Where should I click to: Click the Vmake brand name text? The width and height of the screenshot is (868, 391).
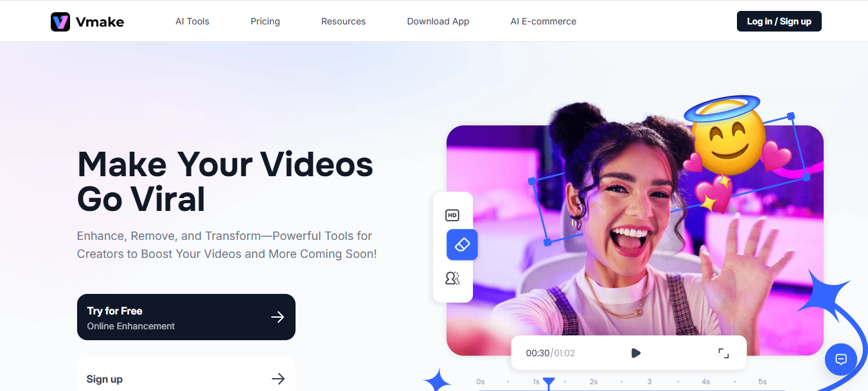(x=100, y=22)
